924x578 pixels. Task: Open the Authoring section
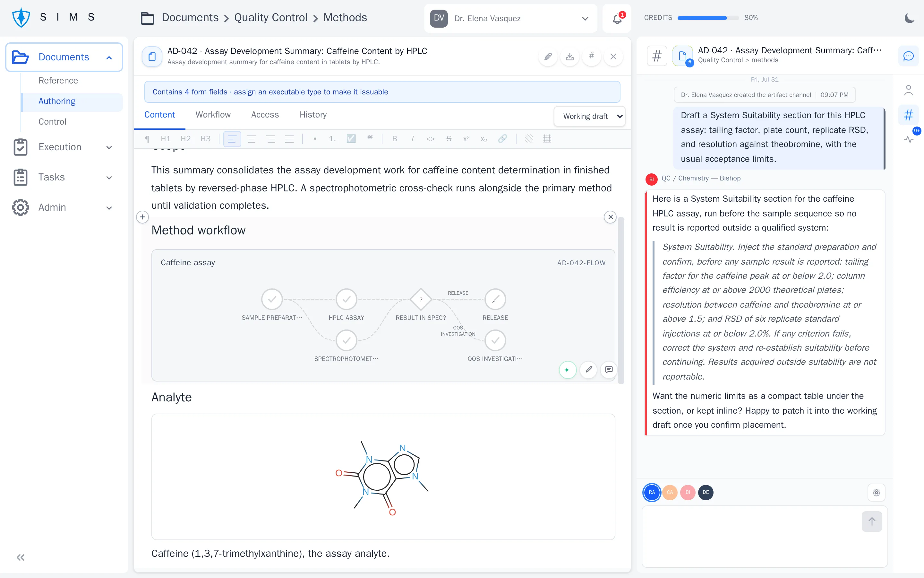tap(57, 101)
